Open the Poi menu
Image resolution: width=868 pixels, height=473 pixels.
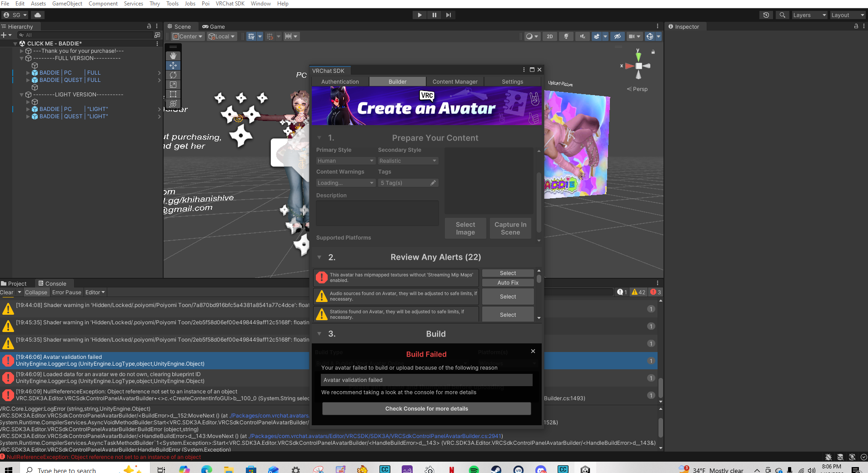point(205,4)
